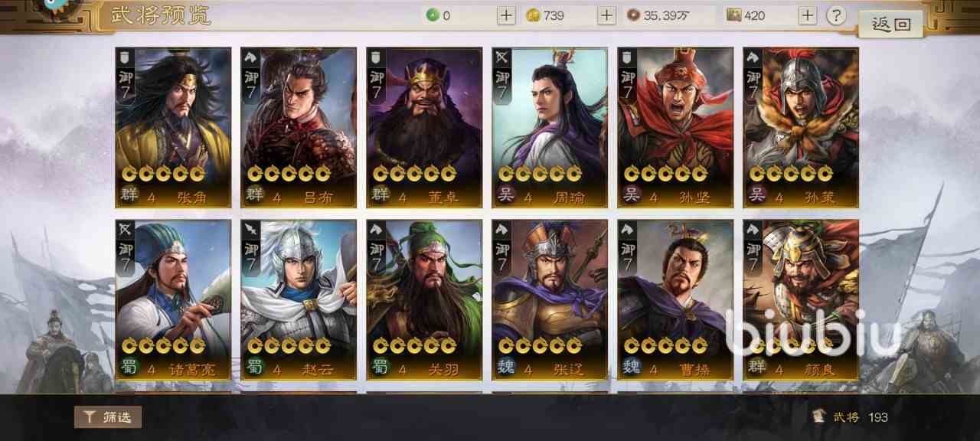Click the plus icon beside 420 tickets

(x=807, y=15)
